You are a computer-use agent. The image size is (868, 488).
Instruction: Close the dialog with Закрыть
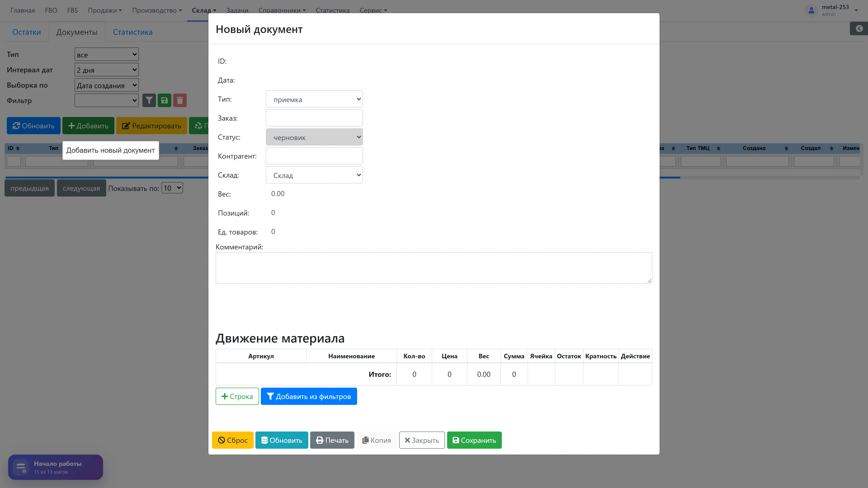tap(422, 440)
